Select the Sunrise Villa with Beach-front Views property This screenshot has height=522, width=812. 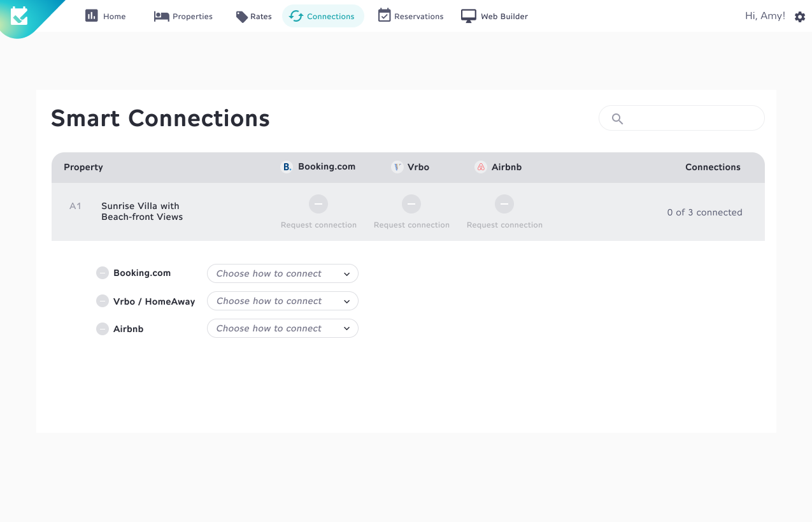click(142, 212)
